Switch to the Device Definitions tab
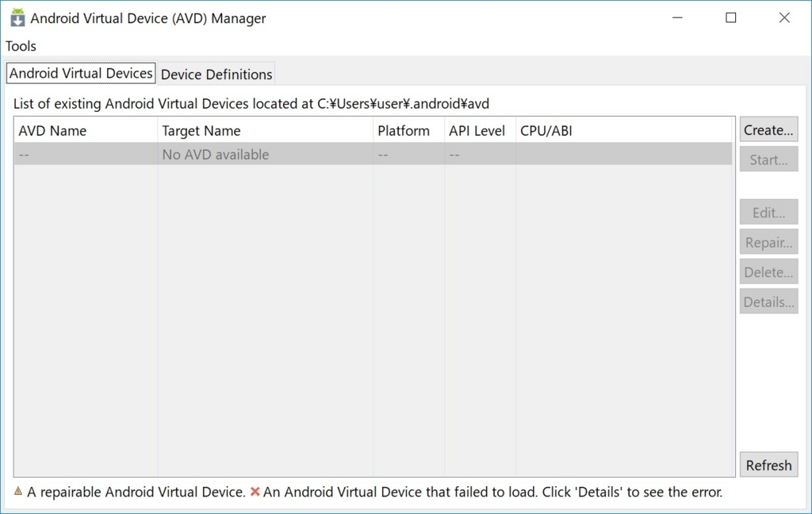Image resolution: width=812 pixels, height=514 pixels. (216, 74)
